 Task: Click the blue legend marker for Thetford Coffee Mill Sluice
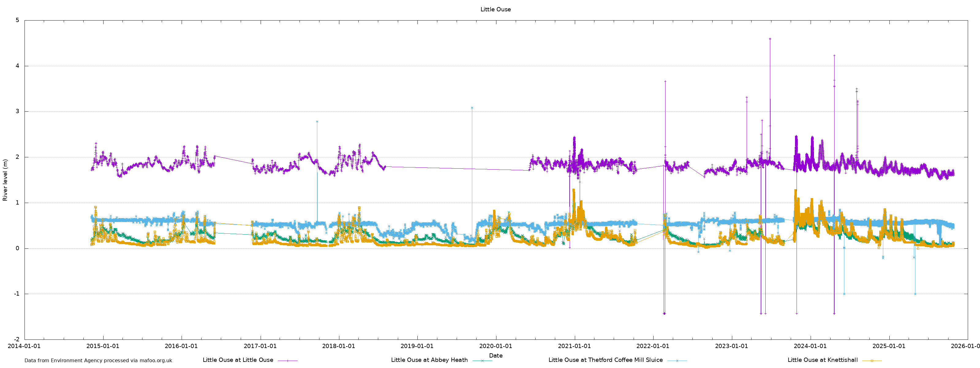point(677,360)
